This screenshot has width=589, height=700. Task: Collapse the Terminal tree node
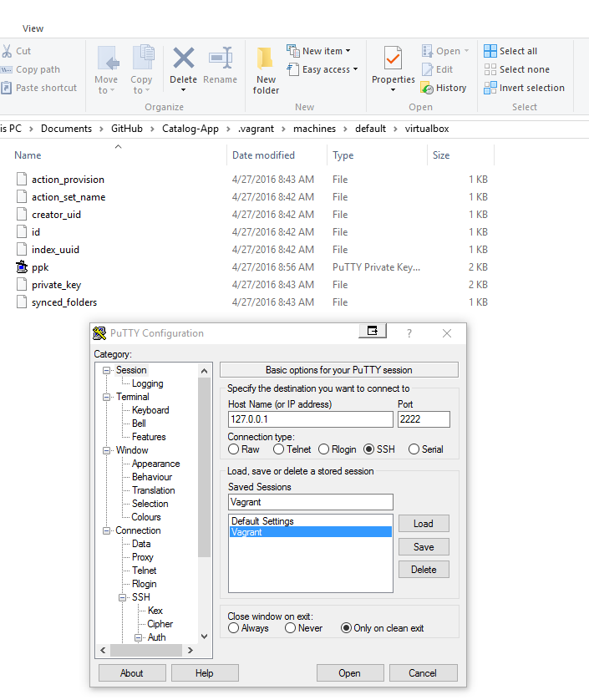pos(106,397)
